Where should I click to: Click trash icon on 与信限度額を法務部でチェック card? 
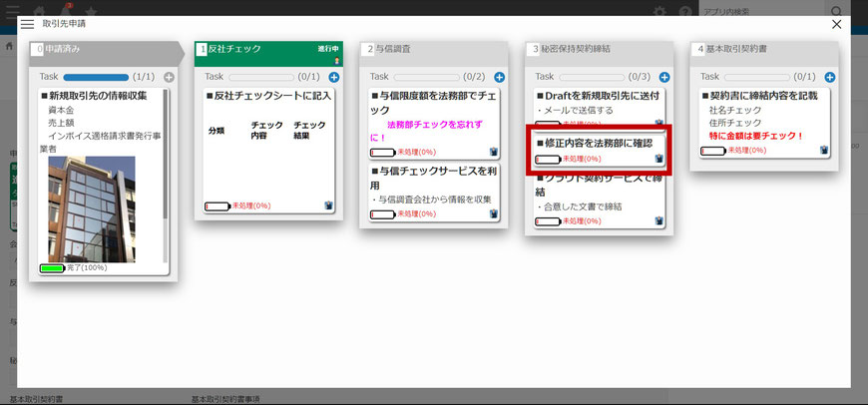click(493, 153)
